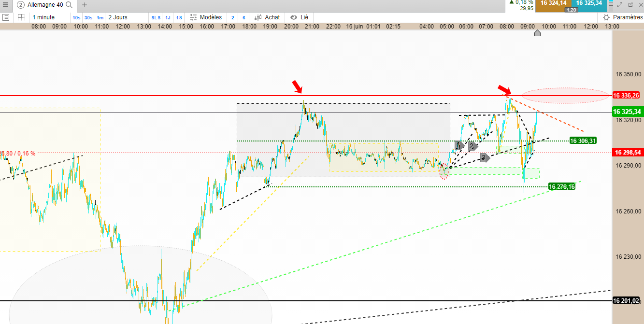This screenshot has width=644, height=324.
Task: Open Paramètres chart settings
Action: tap(623, 17)
